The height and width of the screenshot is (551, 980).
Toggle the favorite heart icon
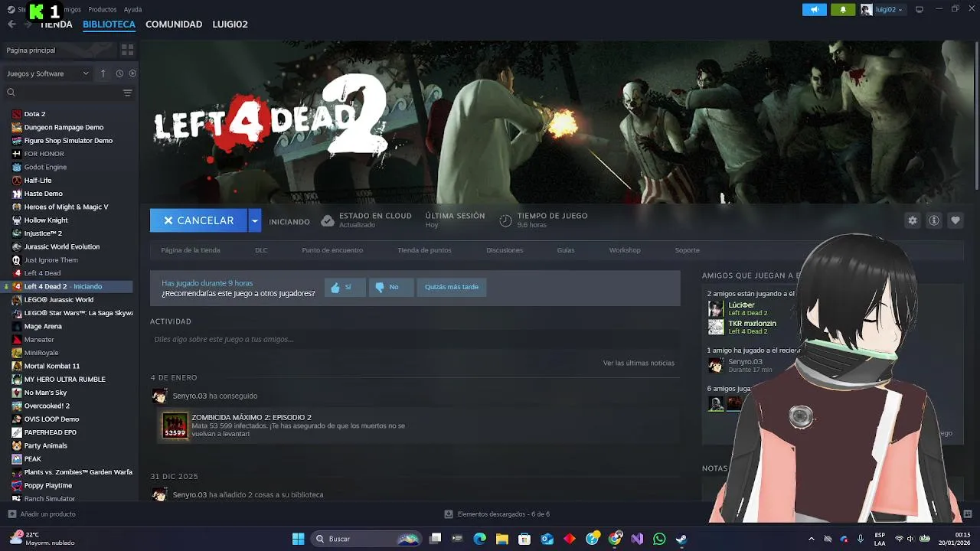[955, 220]
